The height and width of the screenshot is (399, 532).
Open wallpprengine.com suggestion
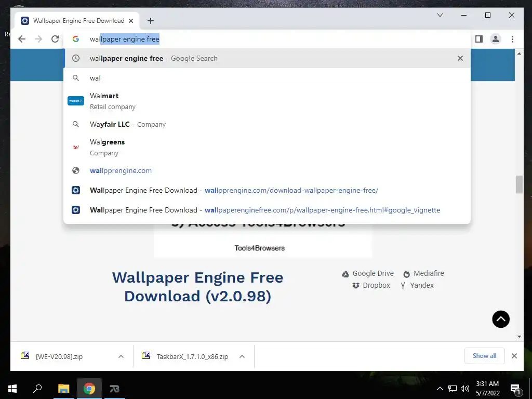[x=267, y=170]
